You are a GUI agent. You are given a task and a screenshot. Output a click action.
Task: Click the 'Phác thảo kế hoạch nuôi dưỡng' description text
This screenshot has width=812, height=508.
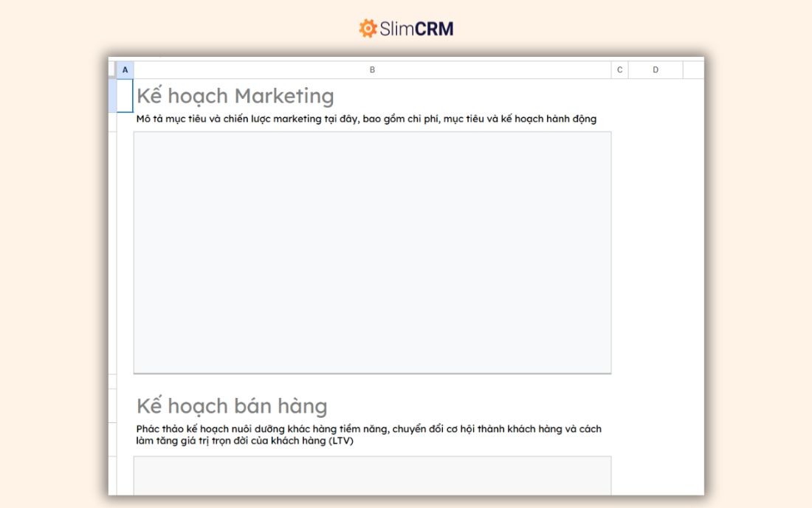368,435
